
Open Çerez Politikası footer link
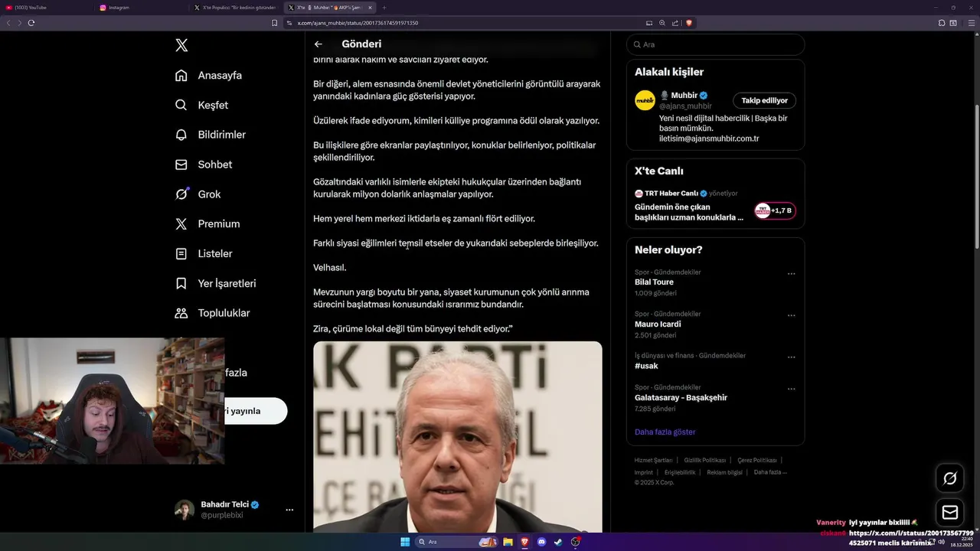click(x=757, y=460)
